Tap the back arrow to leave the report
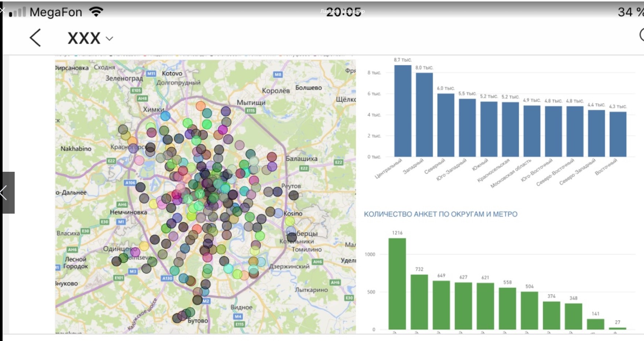This screenshot has width=644, height=341. 35,38
